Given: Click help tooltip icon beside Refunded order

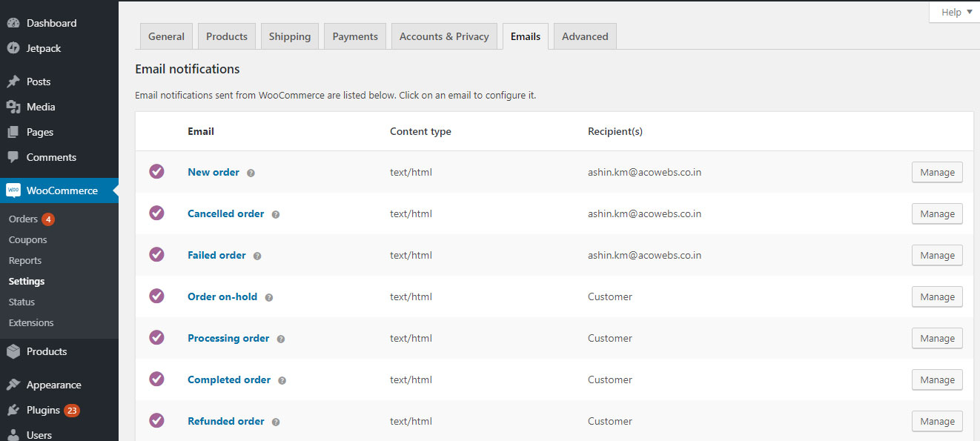Looking at the screenshot, I should click(276, 422).
